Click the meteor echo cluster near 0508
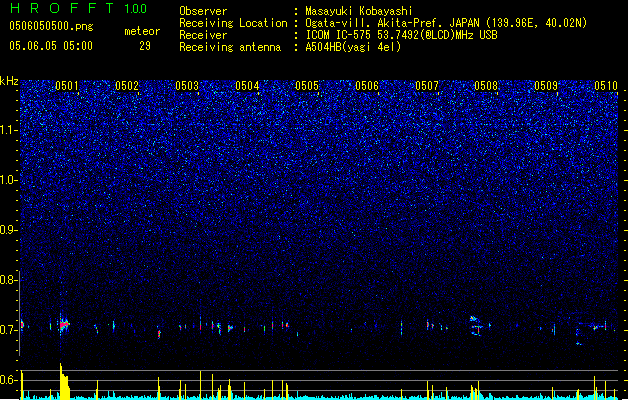 (x=477, y=325)
